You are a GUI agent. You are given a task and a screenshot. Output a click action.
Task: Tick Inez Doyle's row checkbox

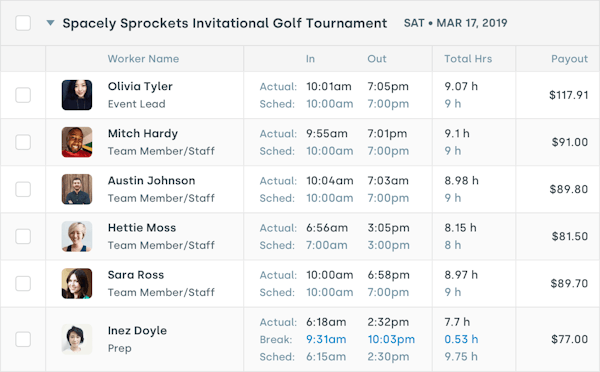pyautogui.click(x=23, y=339)
